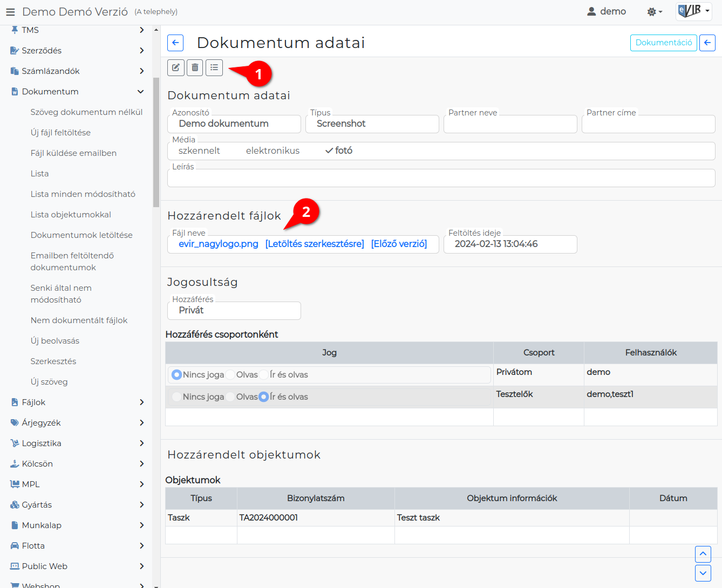
Task: Open the list view icon button
Action: point(214,67)
